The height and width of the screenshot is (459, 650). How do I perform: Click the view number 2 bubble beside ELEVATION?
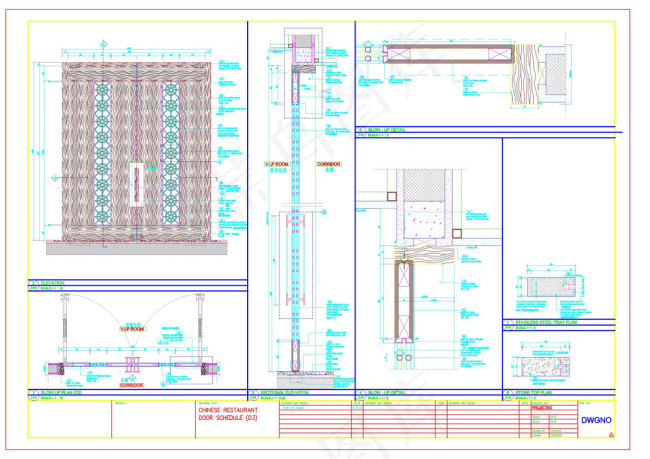[33, 283]
